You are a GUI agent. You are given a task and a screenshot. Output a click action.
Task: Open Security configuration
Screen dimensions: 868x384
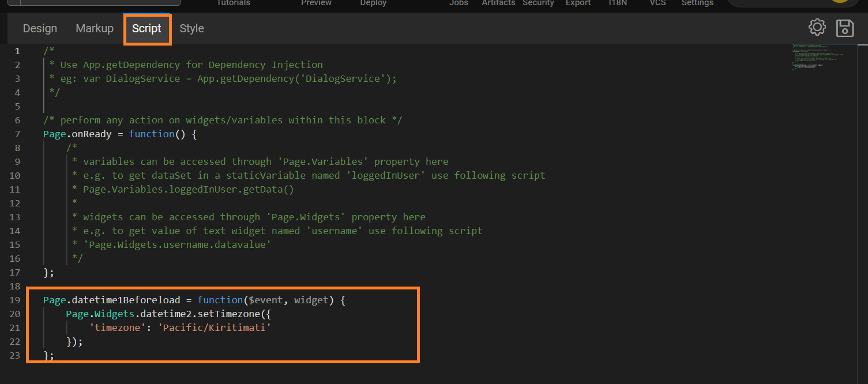(x=538, y=3)
